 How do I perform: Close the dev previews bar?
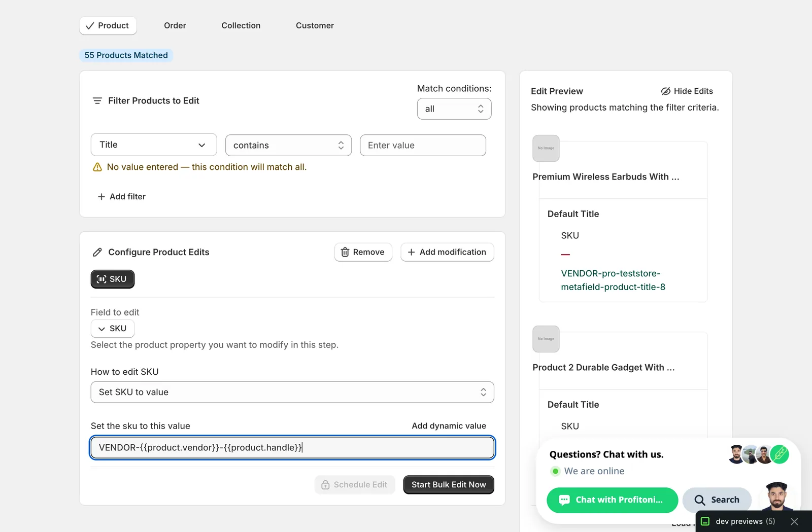795,521
